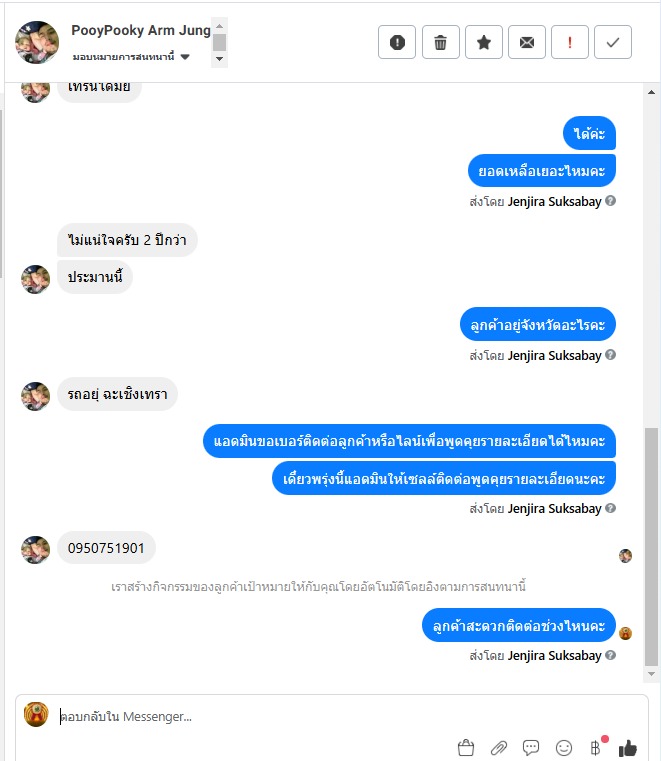
Task: Send a thumbs-up like
Action: click(628, 748)
